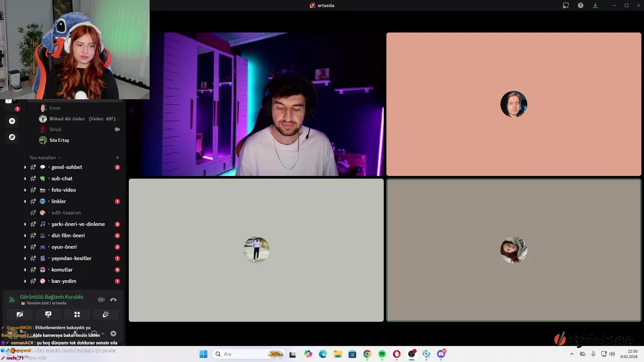Open Microsoft Edge on the taskbar
This screenshot has width=644, height=362.
323,354
